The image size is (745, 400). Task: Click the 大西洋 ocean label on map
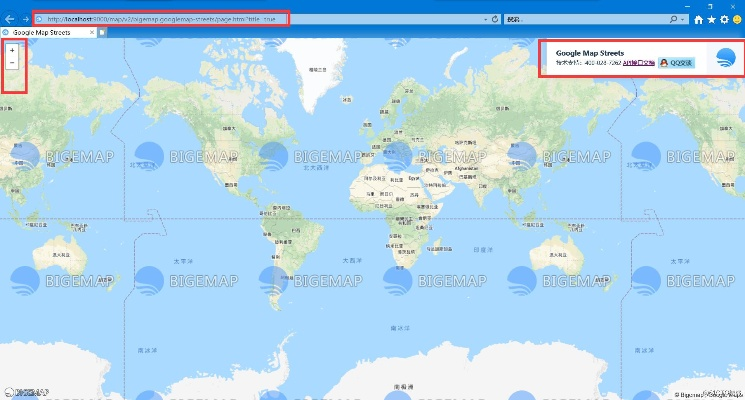coord(352,260)
